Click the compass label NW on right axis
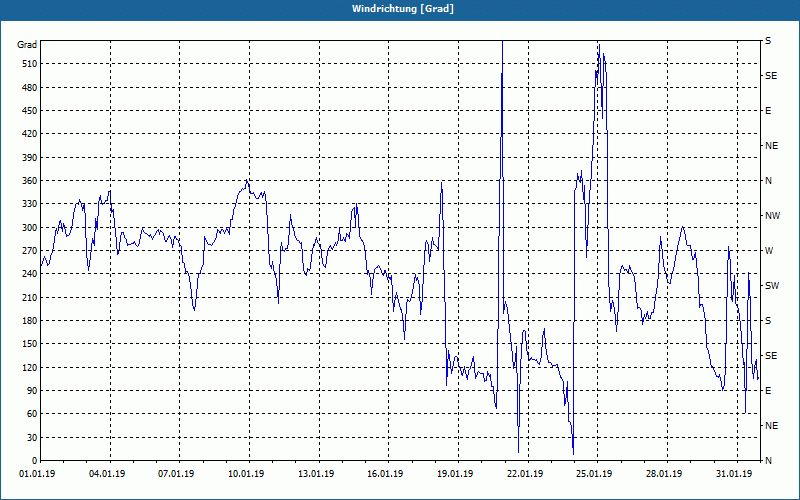Viewport: 800px width, 500px height. [x=772, y=216]
